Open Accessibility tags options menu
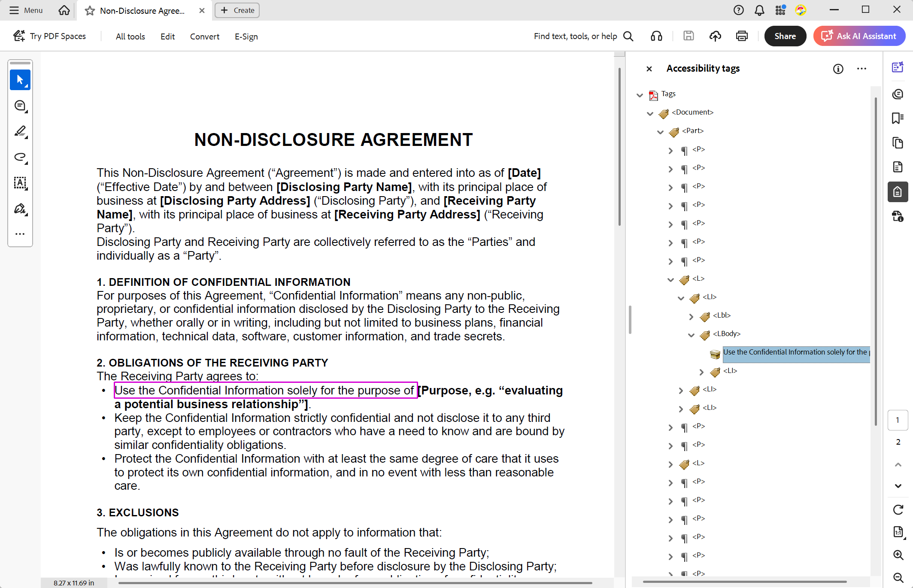 [x=861, y=69]
